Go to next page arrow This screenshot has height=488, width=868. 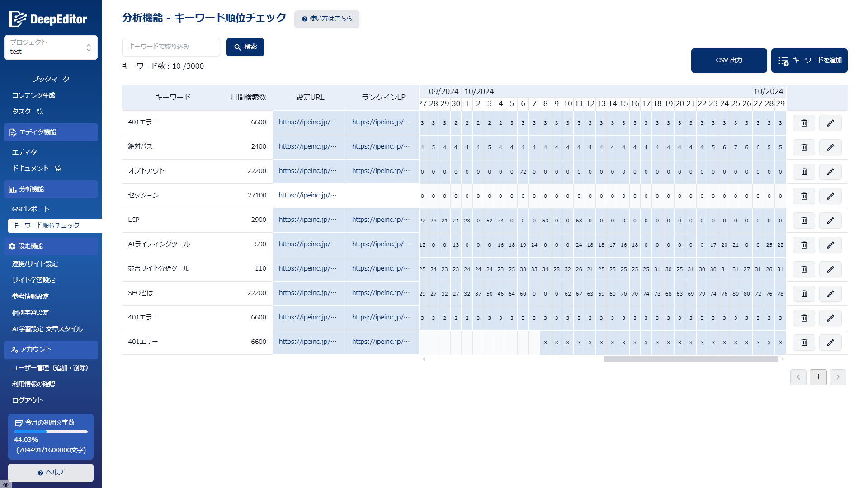pos(838,377)
